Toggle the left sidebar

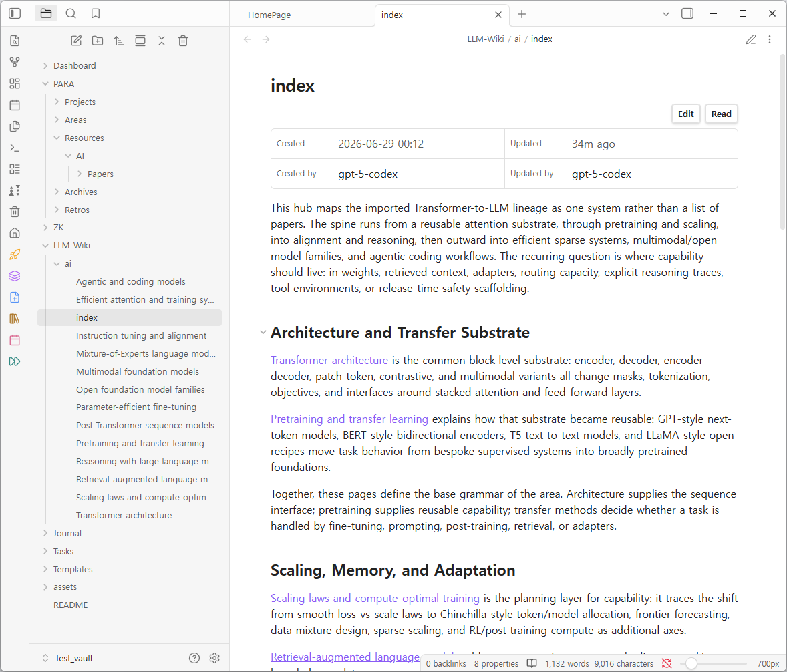pos(15,13)
